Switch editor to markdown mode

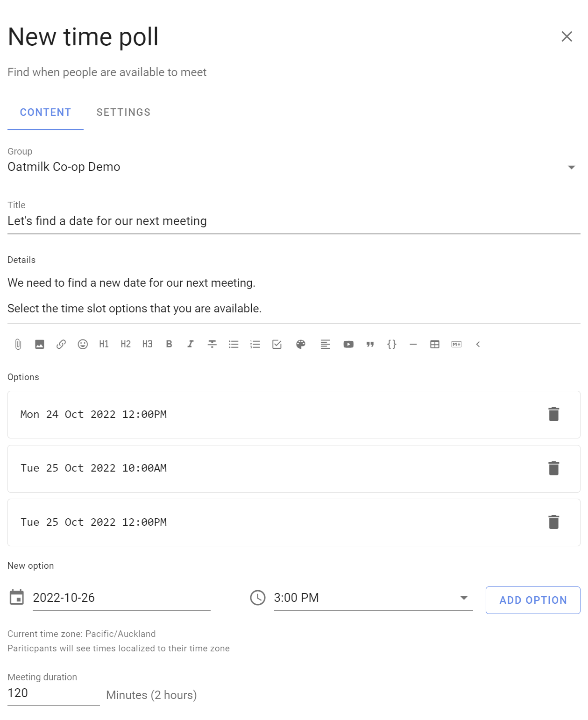(457, 344)
